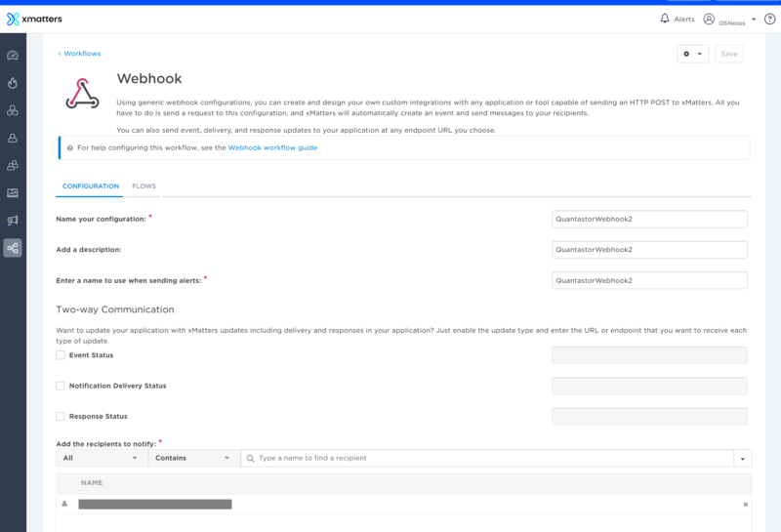The image size is (781, 532).
Task: Click the Event Status URL field
Action: click(649, 355)
